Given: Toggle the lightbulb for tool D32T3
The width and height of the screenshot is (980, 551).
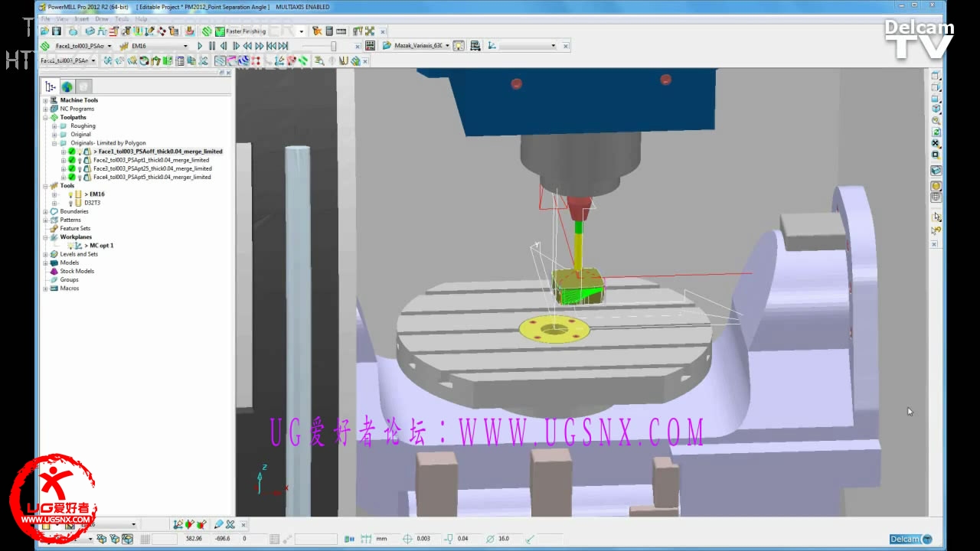Looking at the screenshot, I should coord(70,203).
